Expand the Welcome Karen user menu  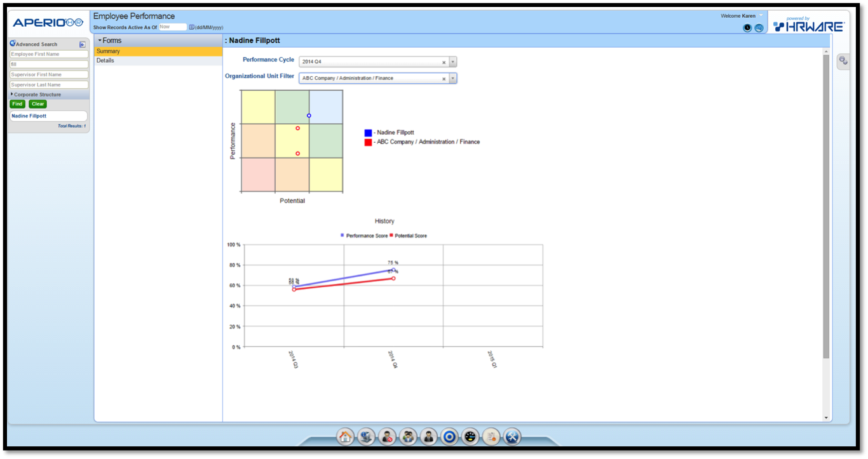point(761,15)
